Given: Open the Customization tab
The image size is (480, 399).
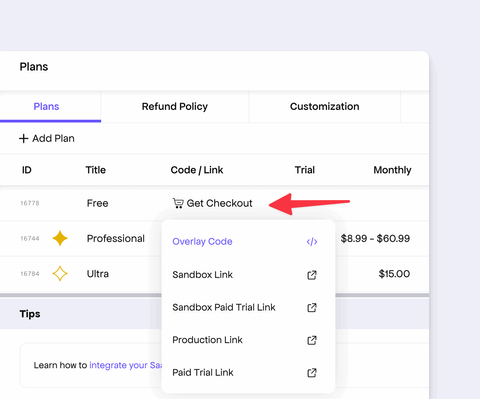Looking at the screenshot, I should click(x=324, y=107).
